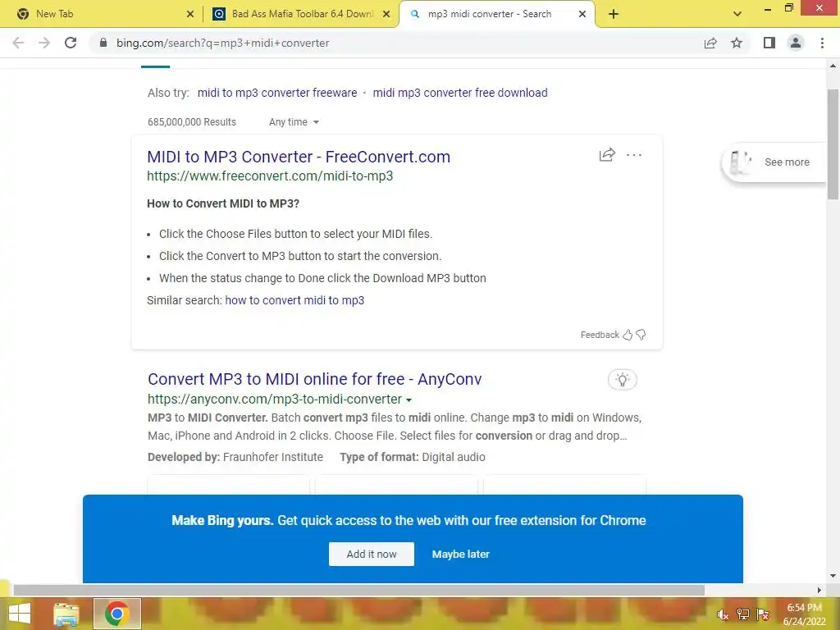840x630 pixels.
Task: Open a new browser tab
Action: point(614,14)
